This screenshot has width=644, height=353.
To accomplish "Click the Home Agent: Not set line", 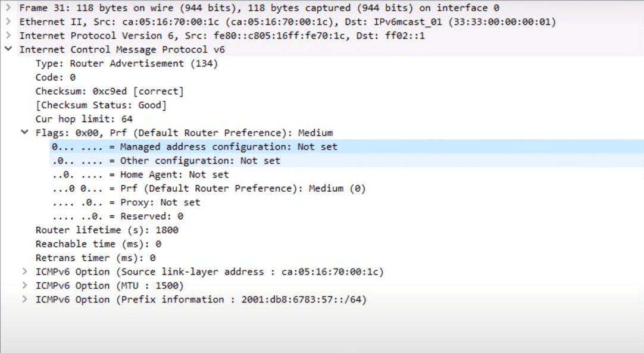I will click(140, 174).
